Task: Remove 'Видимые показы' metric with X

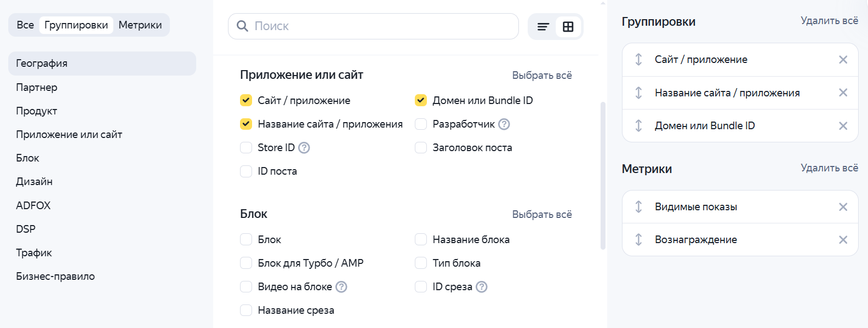Action: (843, 207)
